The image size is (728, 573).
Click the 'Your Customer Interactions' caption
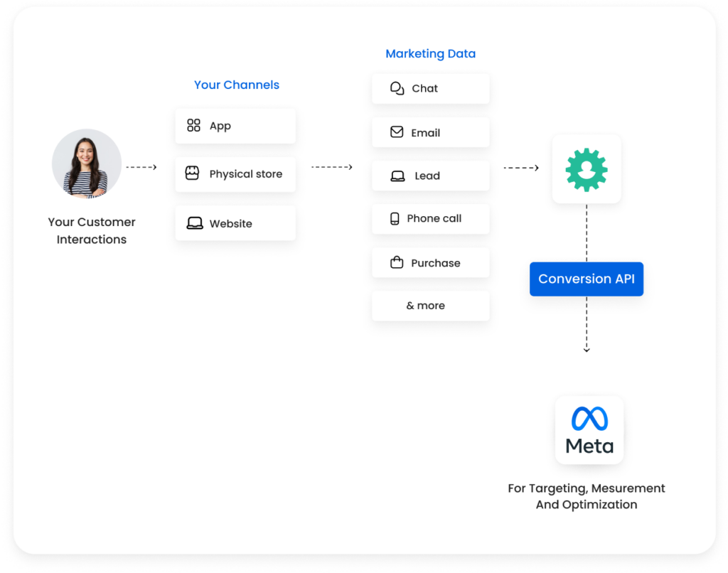coord(92,230)
